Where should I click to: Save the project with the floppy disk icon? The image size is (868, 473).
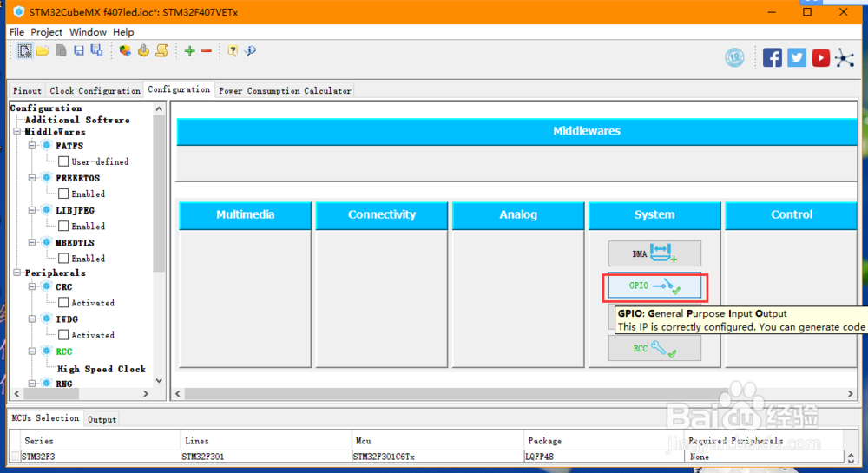click(79, 51)
